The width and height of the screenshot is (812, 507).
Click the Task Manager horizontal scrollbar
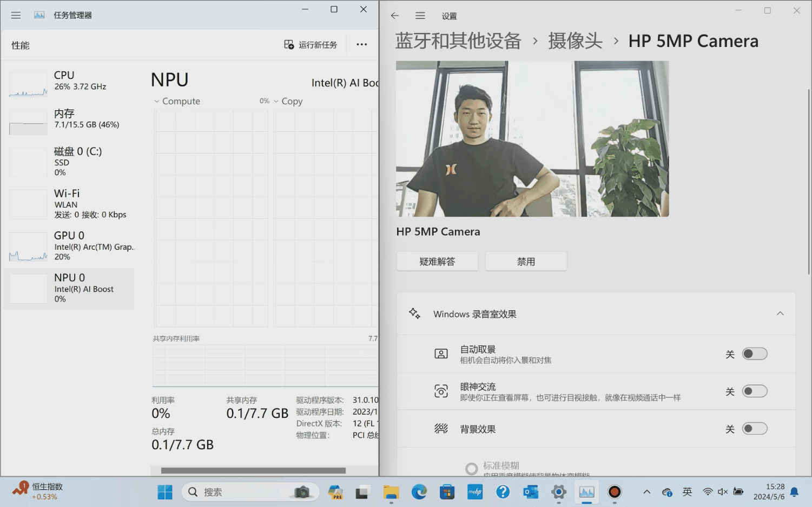click(x=253, y=471)
